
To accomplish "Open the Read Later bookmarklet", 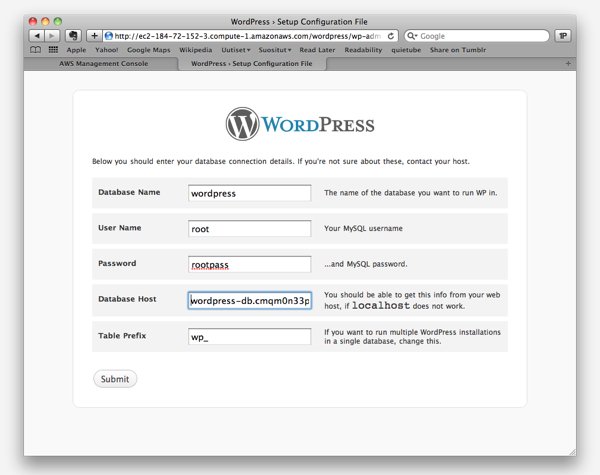I will tap(317, 49).
